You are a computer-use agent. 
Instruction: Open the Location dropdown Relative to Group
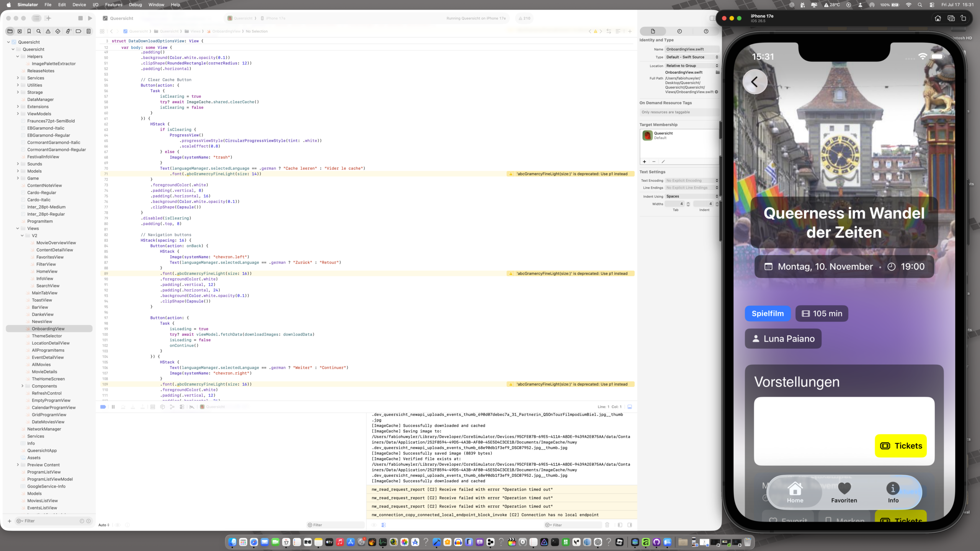click(x=692, y=66)
